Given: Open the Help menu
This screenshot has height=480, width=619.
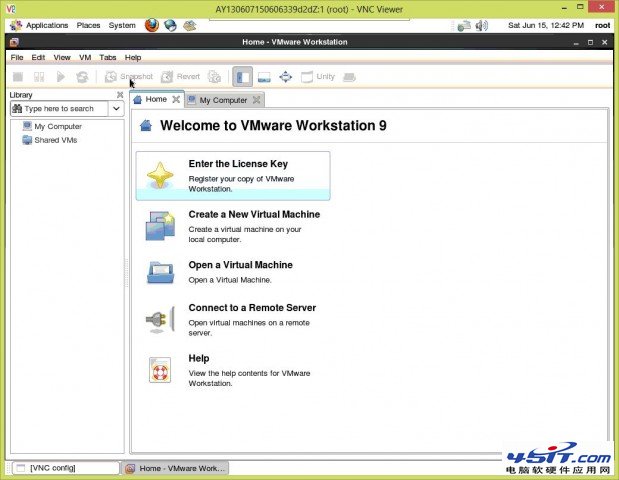Looking at the screenshot, I should coord(133,58).
